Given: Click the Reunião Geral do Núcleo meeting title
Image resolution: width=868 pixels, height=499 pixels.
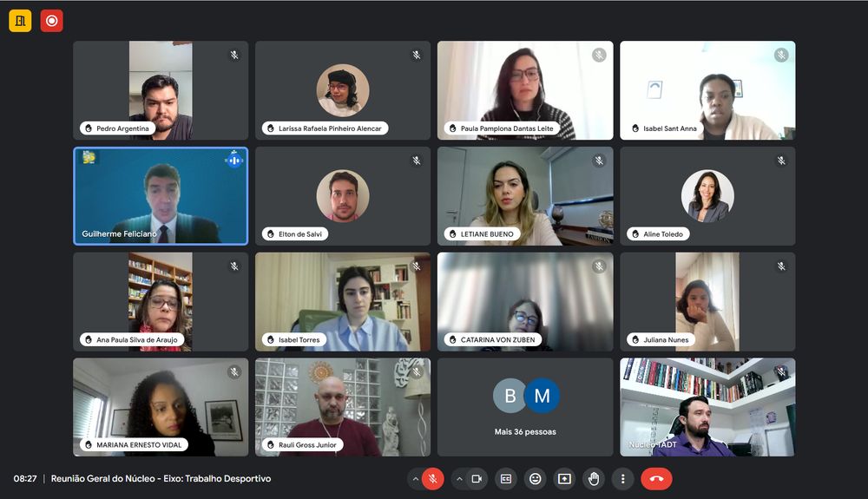Looking at the screenshot, I should point(161,478).
